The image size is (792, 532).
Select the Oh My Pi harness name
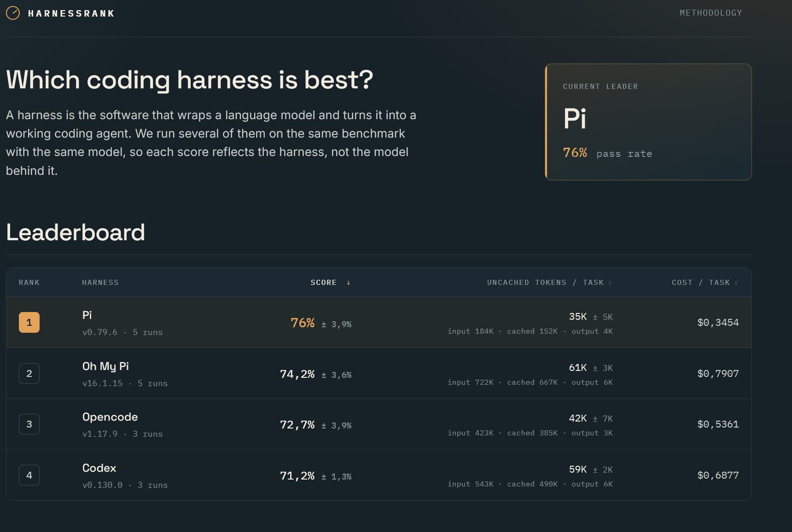(105, 366)
